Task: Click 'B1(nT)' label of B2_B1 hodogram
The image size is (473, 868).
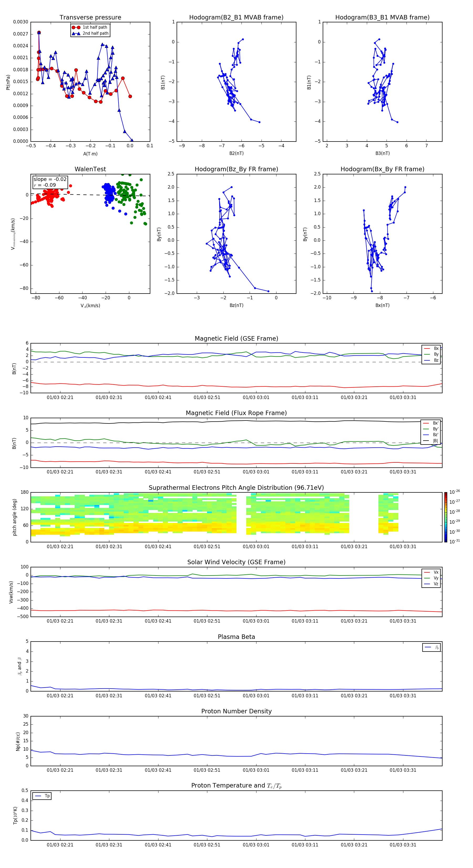Action: coord(163,82)
